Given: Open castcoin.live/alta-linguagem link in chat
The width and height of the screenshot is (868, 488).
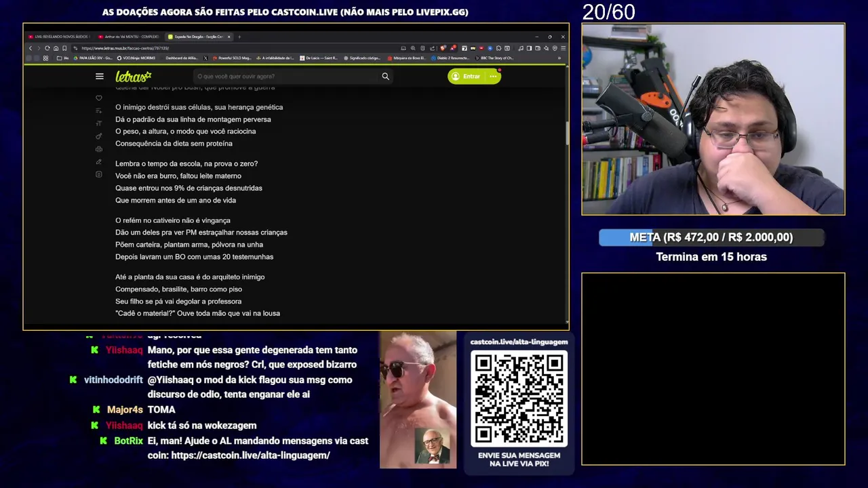Looking at the screenshot, I should pyautogui.click(x=251, y=455).
